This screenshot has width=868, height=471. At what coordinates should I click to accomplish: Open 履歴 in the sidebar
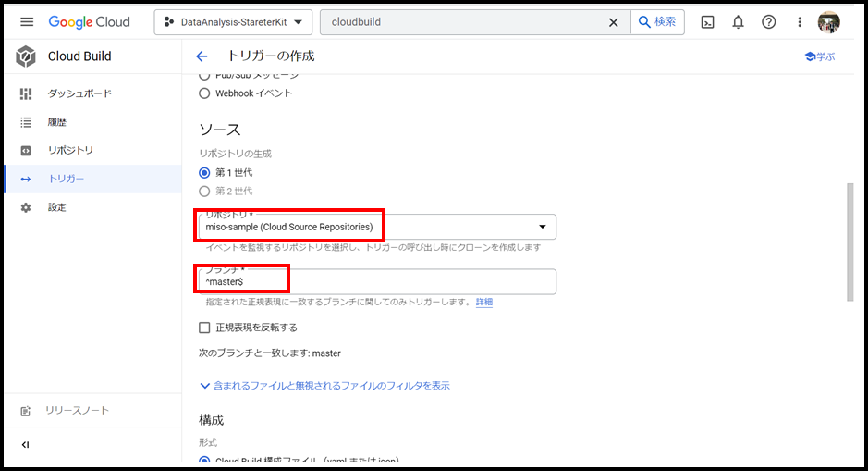point(57,122)
